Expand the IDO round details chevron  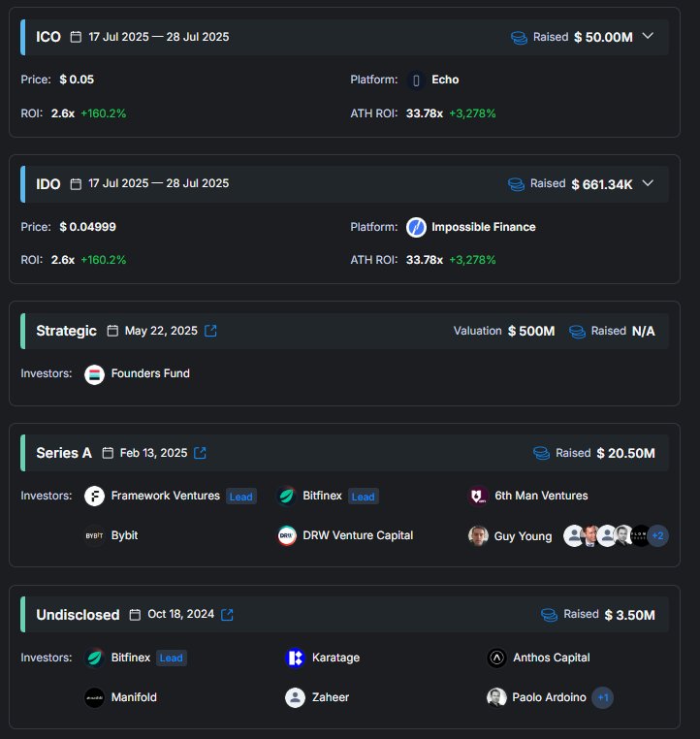pyautogui.click(x=649, y=182)
